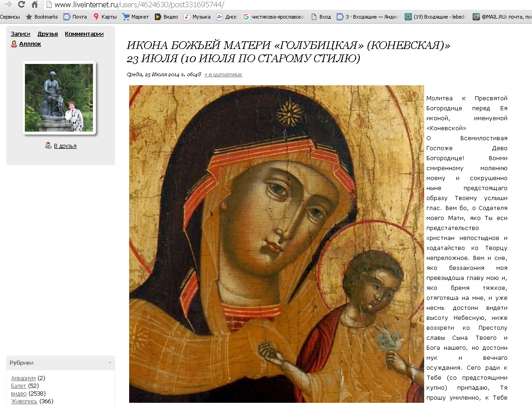Click the Рубрики heading text
The width and height of the screenshot is (532, 406).
(x=21, y=362)
